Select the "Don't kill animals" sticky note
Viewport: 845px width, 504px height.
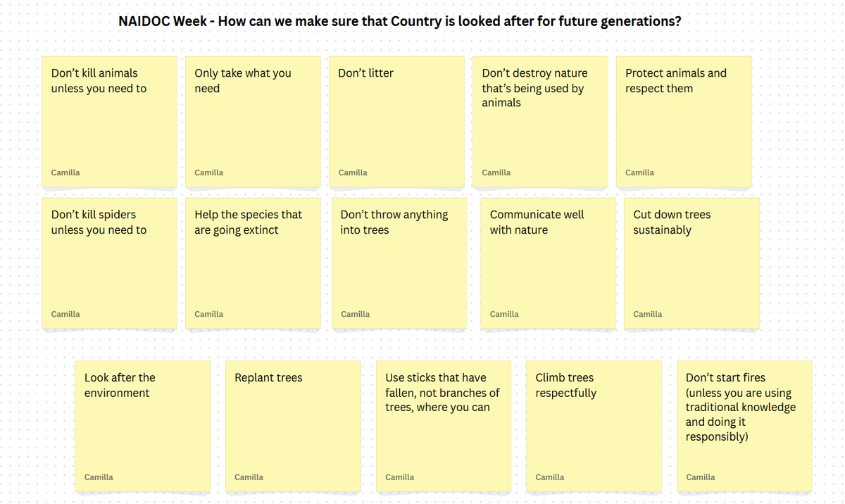coord(109,122)
